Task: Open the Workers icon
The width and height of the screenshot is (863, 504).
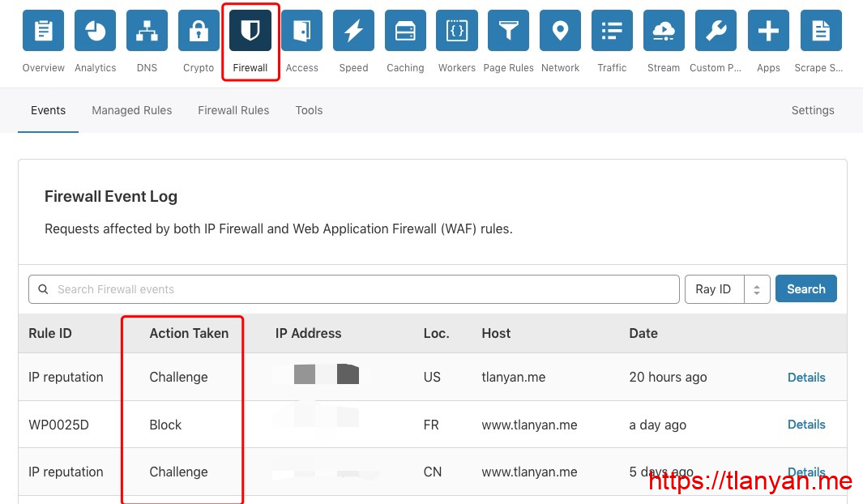Action: coord(457,31)
